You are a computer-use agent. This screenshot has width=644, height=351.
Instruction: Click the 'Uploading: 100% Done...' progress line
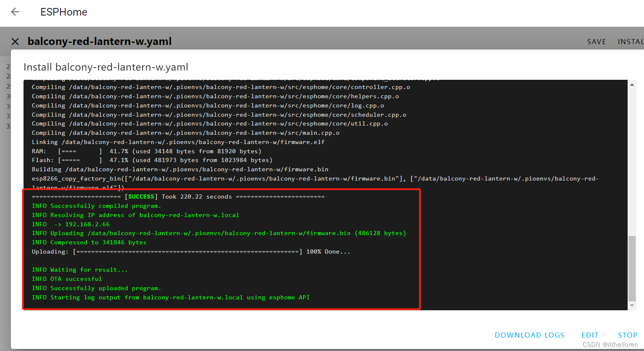(x=191, y=251)
